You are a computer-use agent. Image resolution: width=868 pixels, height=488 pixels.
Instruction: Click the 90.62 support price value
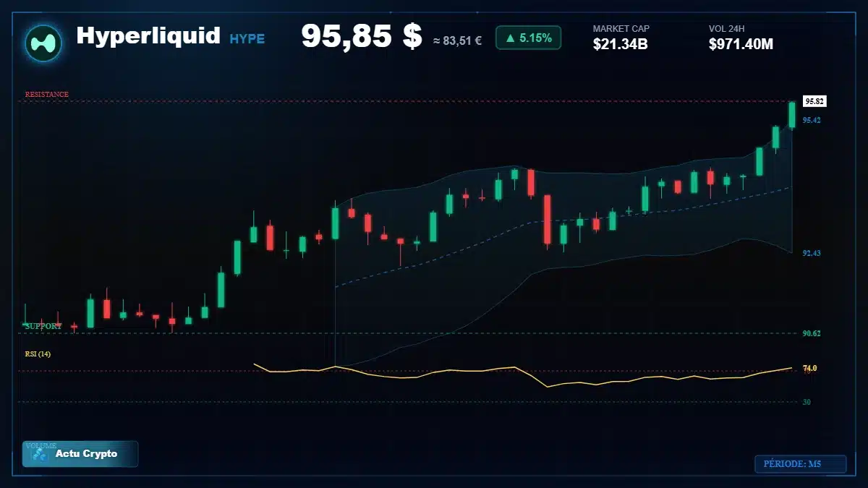[x=812, y=333]
